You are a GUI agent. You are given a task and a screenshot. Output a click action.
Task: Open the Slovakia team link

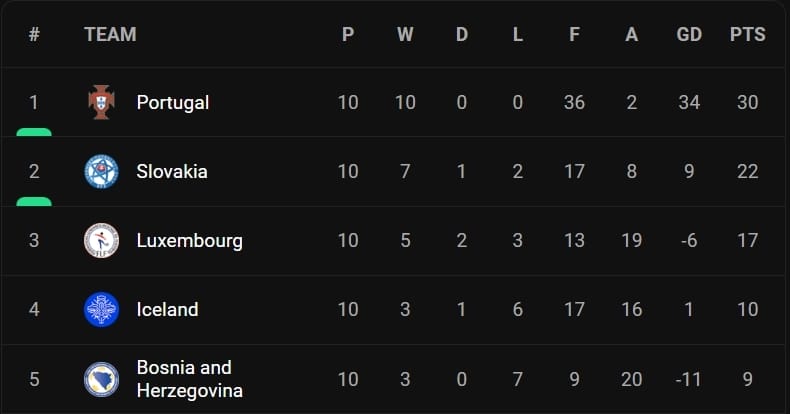point(172,171)
